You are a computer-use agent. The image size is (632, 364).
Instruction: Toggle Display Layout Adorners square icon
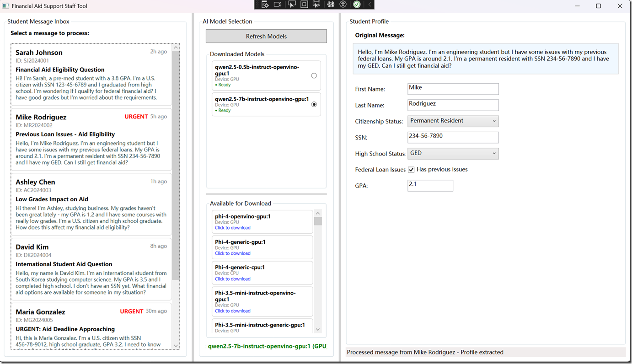tap(304, 5)
